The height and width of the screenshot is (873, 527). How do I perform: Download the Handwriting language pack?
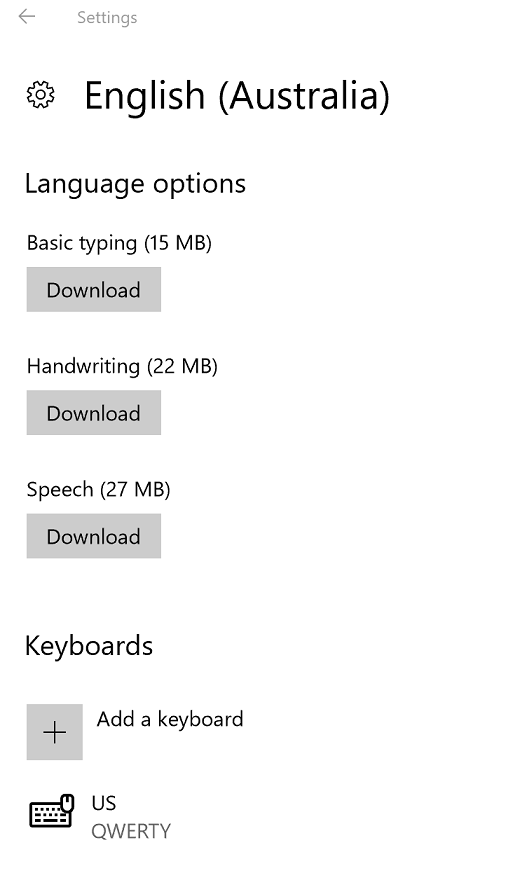(93, 413)
